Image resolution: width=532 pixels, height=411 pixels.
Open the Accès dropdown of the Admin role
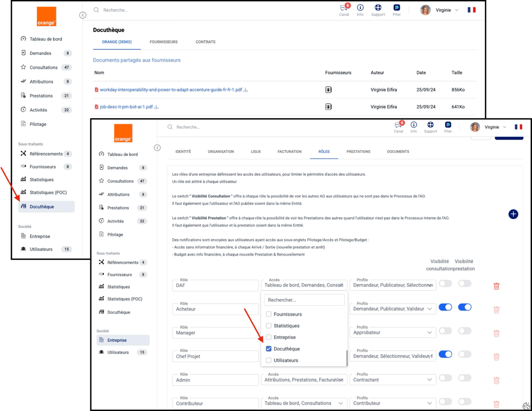coord(304,380)
